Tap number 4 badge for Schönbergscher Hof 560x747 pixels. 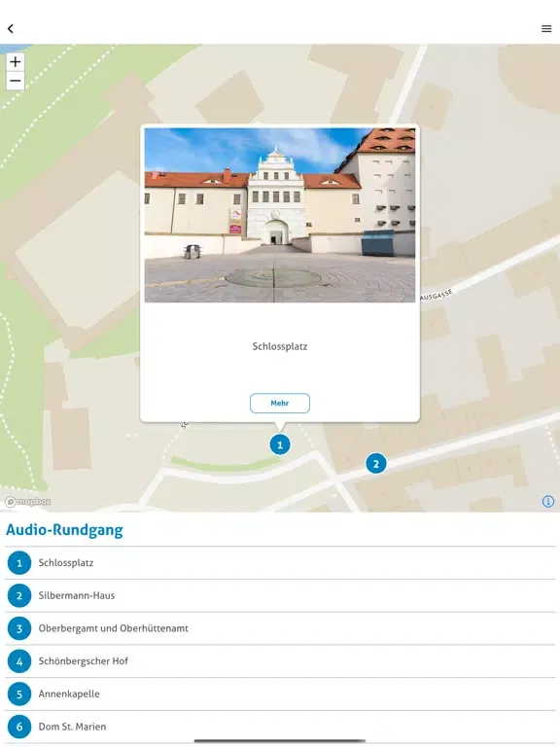tap(19, 661)
